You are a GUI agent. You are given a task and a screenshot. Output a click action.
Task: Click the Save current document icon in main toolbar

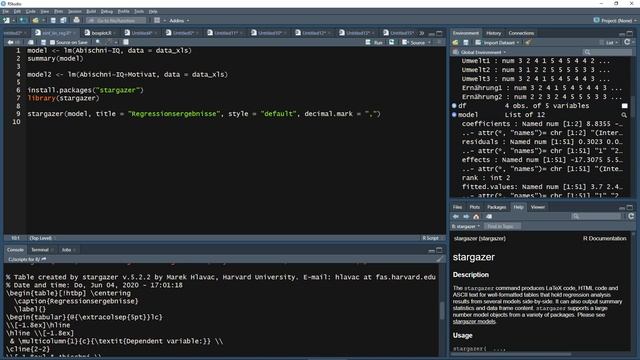53,20
